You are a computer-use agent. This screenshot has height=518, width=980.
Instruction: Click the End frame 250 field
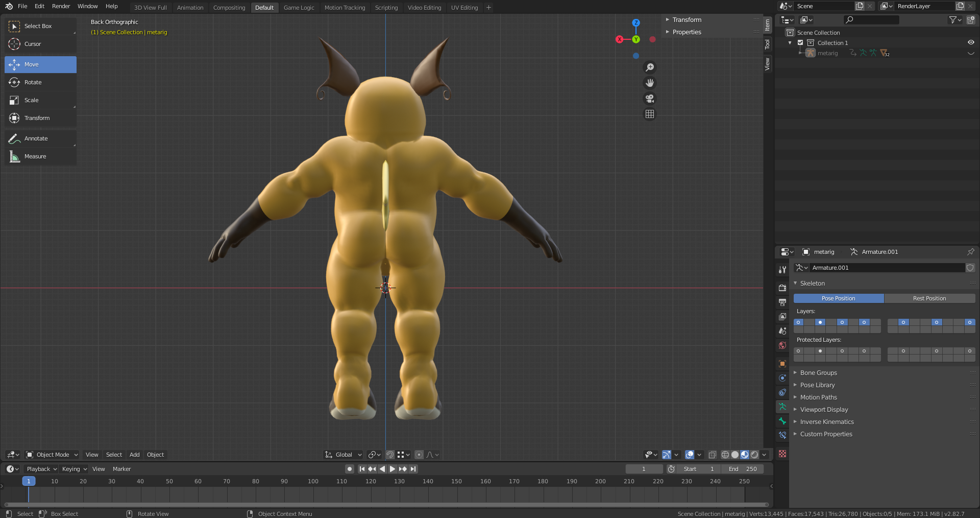(743, 469)
